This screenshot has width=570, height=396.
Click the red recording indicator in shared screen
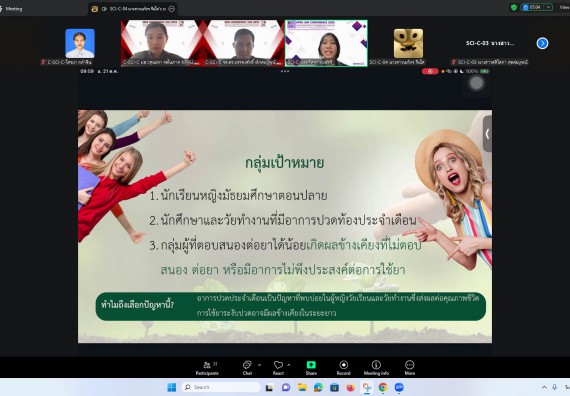[x=430, y=71]
